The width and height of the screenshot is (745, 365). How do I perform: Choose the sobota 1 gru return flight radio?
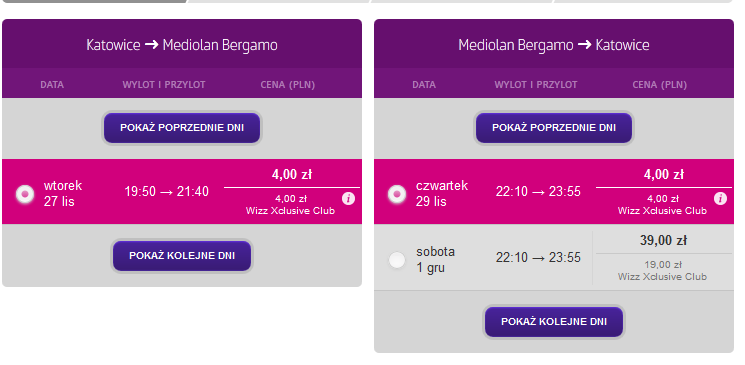397,260
